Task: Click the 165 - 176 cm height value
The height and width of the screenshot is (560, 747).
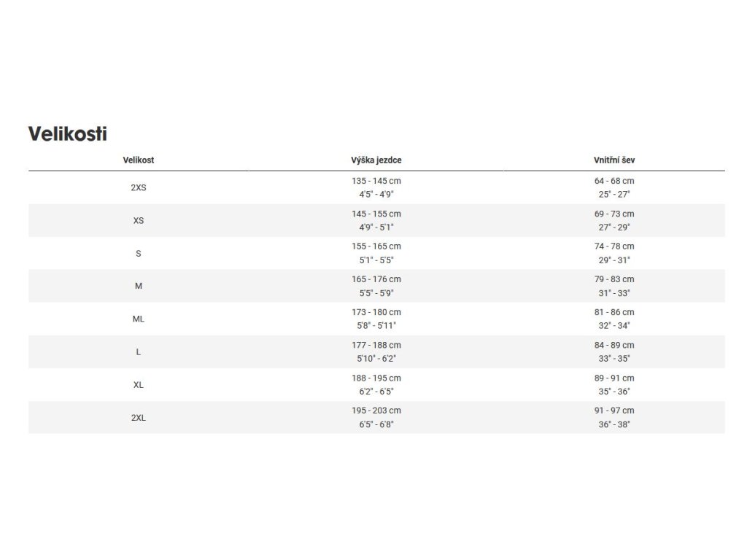Action: click(x=376, y=279)
